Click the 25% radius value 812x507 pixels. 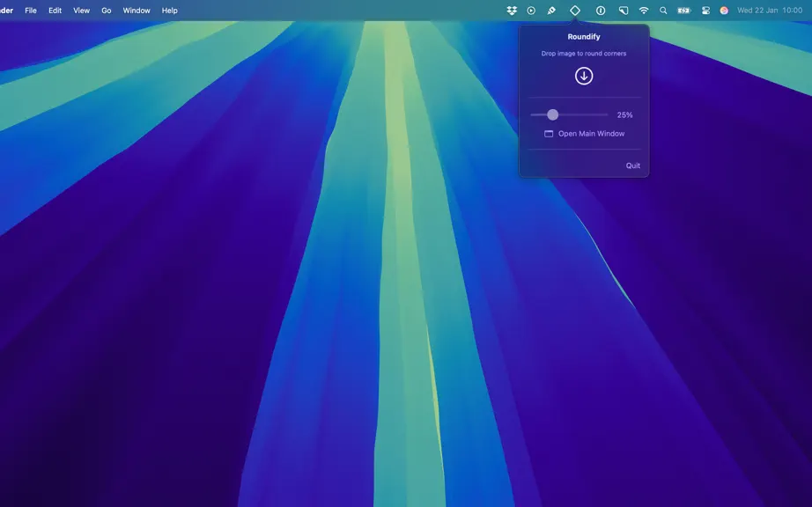pyautogui.click(x=624, y=114)
